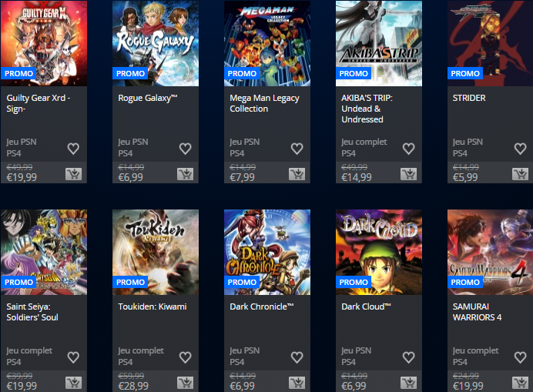Open the Dark Cloud title link

(x=366, y=307)
